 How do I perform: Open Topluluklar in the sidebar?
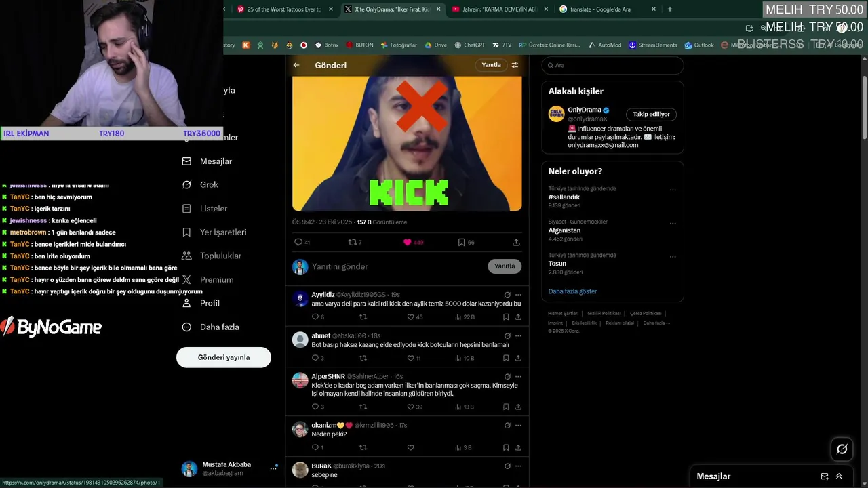coord(212,256)
